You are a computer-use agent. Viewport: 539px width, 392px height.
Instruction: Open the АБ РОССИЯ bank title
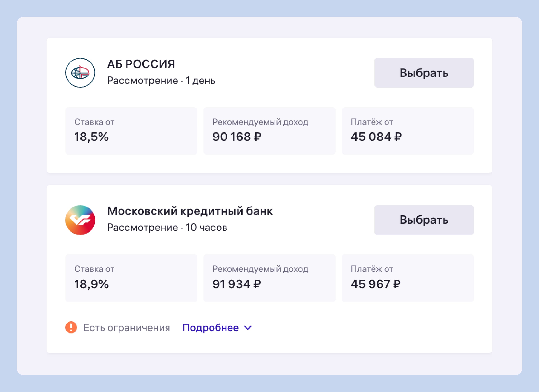coord(141,64)
